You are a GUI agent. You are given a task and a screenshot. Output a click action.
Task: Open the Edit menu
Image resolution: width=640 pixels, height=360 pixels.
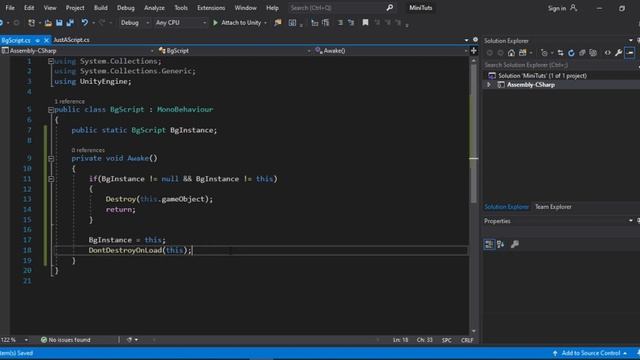pyautogui.click(x=29, y=8)
